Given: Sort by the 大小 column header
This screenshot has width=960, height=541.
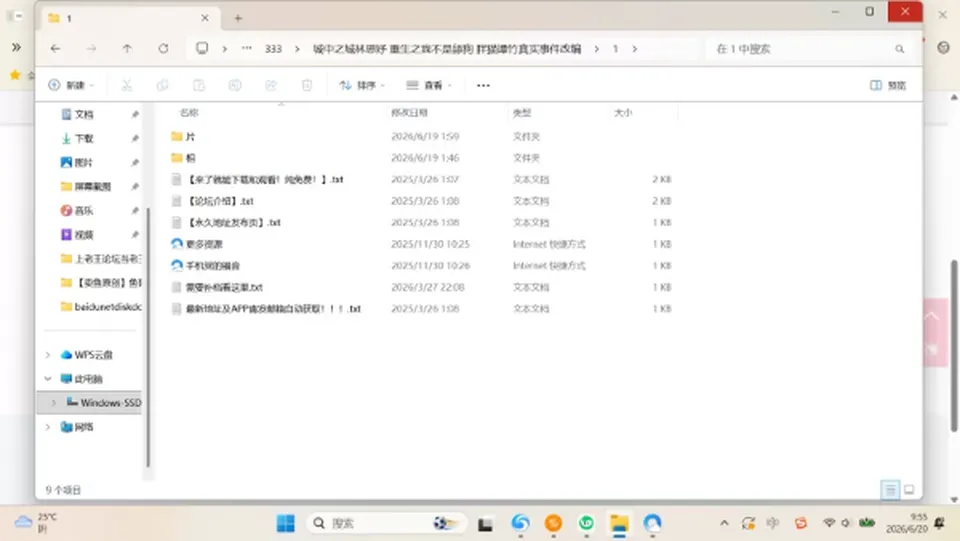Looking at the screenshot, I should pyautogui.click(x=623, y=113).
